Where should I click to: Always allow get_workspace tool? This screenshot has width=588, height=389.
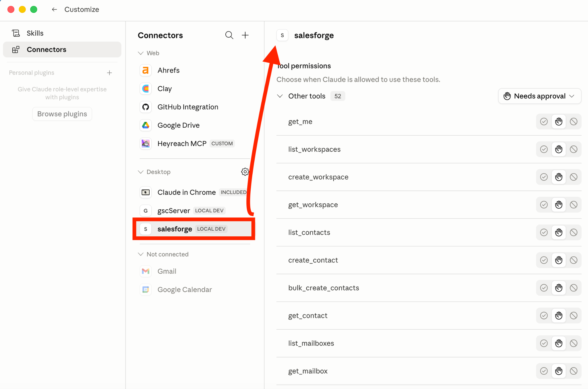(544, 205)
